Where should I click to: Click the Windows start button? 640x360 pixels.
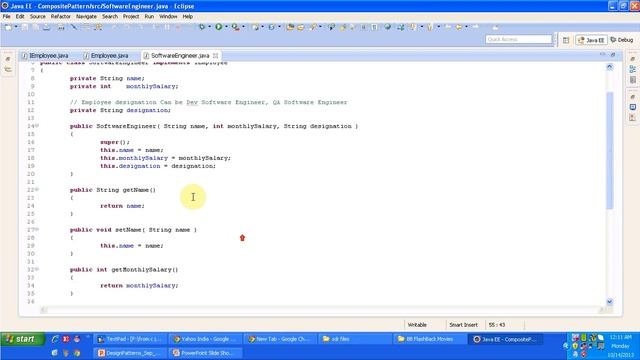point(22,339)
